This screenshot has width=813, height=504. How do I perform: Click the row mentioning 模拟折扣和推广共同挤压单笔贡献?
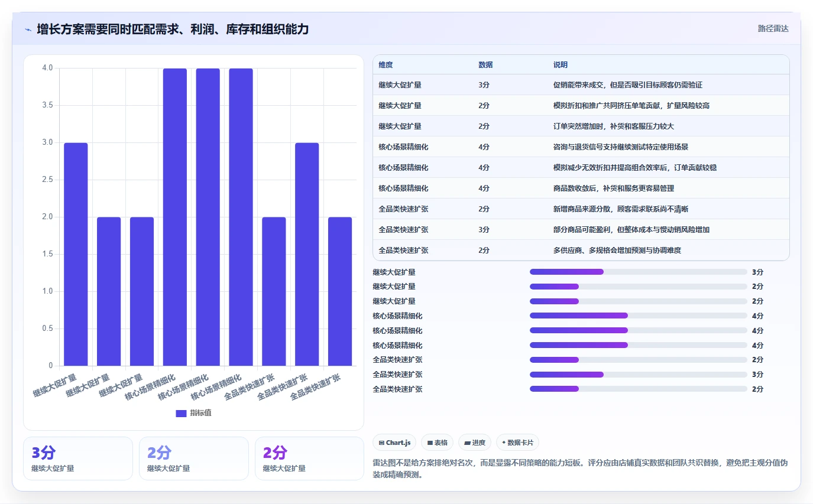click(x=581, y=105)
